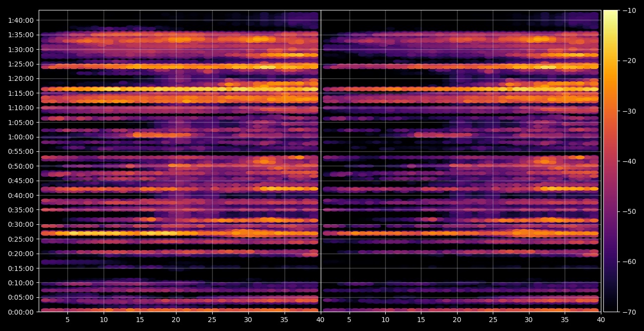Click x-axis tick 20 of second heatmap
Viewport: 644px width, 331px height.
pos(457,320)
